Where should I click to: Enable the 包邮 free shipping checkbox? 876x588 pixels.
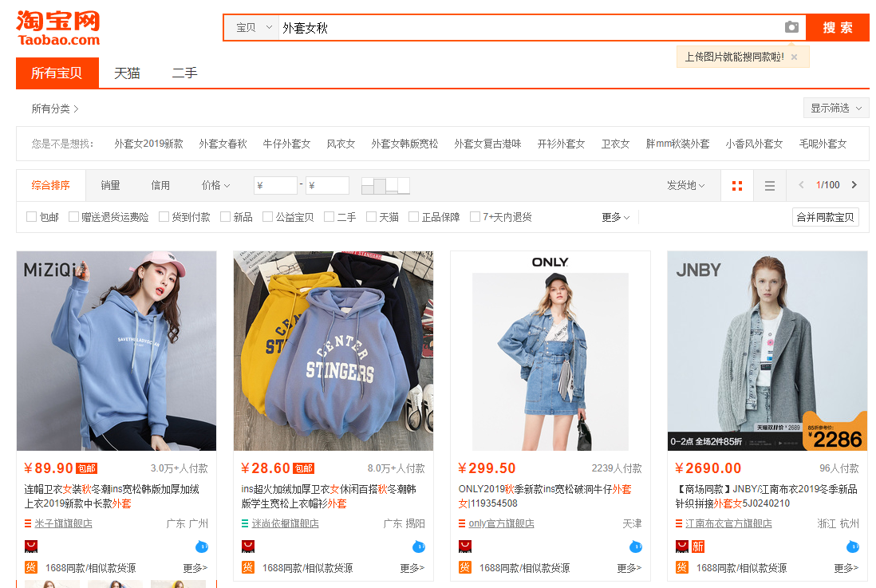[32, 217]
